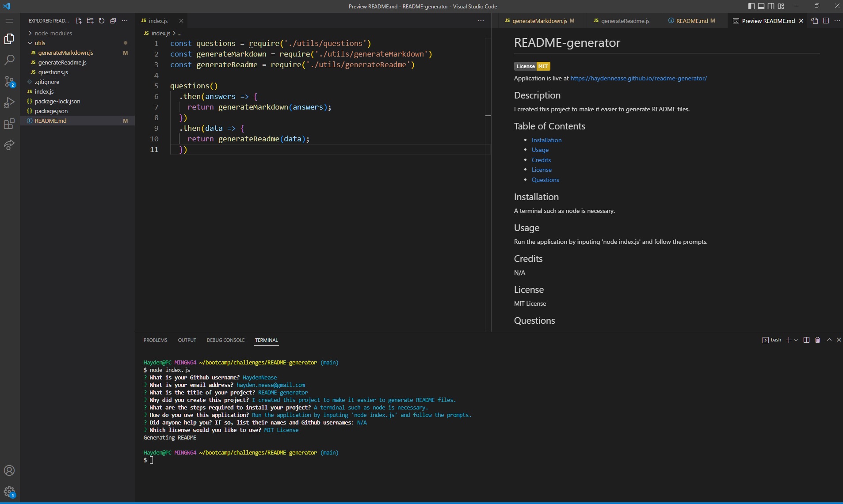
Task: Jump to Usage via Table of Contents
Action: pyautogui.click(x=539, y=150)
